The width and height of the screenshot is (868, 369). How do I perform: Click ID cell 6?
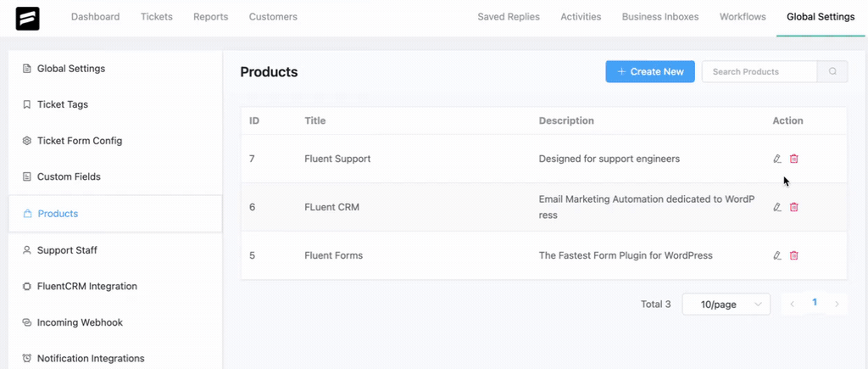pos(253,207)
